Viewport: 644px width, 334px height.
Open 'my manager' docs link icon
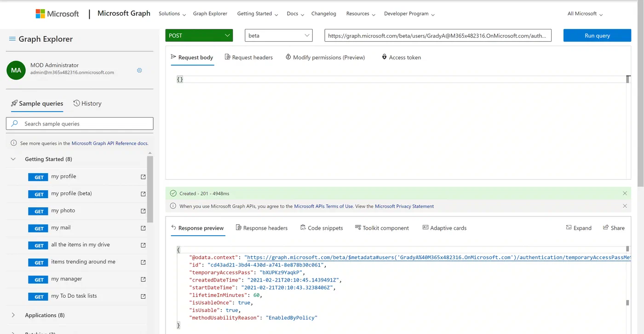point(143,279)
